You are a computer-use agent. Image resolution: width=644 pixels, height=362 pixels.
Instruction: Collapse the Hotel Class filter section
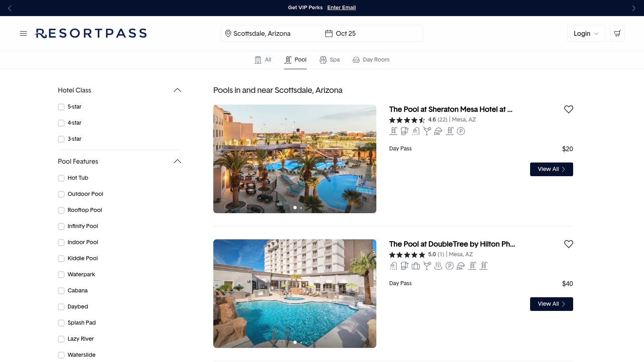coord(177,90)
